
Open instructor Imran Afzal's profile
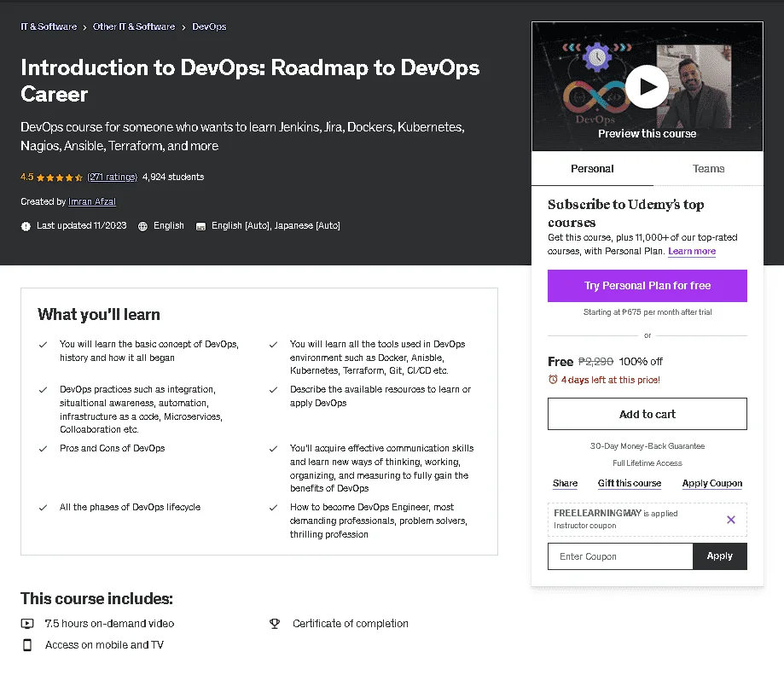coord(92,201)
